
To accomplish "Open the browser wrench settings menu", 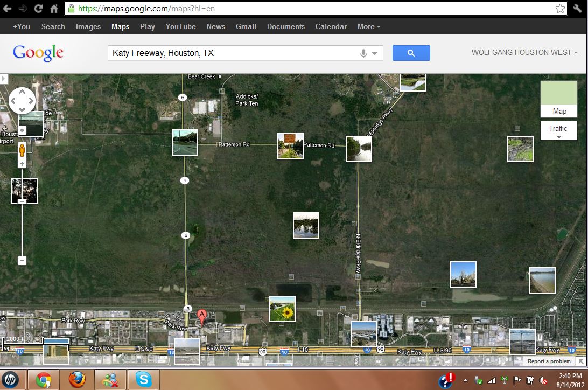I will pyautogui.click(x=577, y=8).
